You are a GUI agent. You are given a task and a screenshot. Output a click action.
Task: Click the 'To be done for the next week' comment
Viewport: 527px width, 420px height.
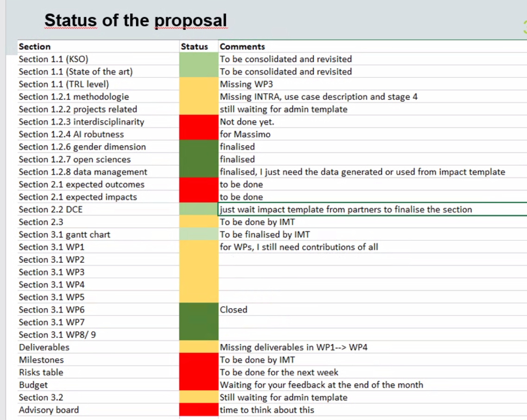[279, 372]
